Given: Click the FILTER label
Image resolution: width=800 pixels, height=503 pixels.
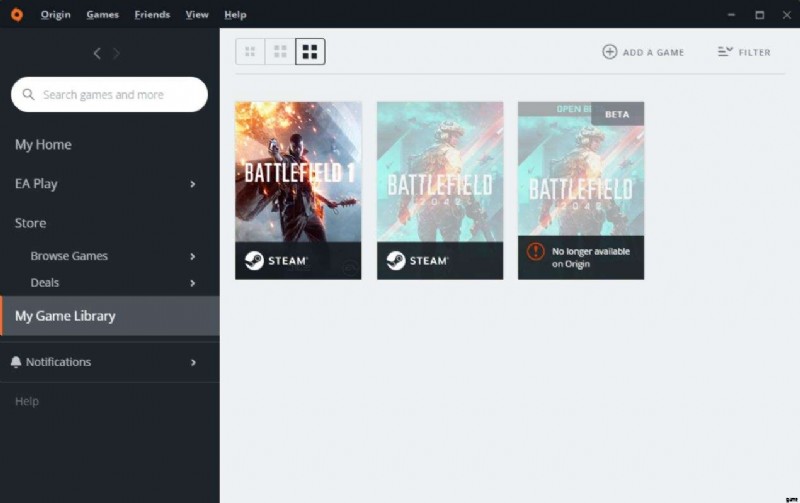Looking at the screenshot, I should (x=755, y=53).
